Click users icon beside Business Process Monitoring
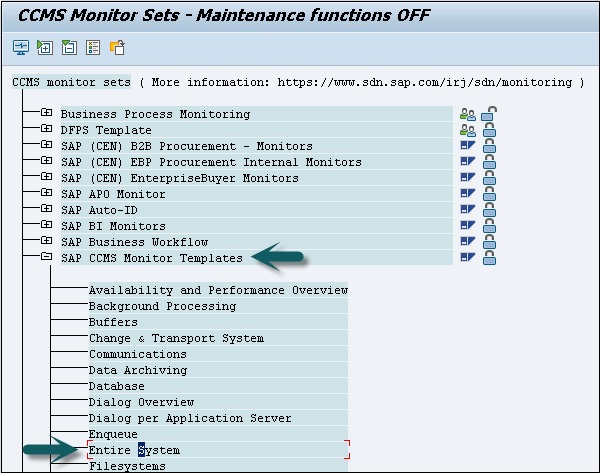The height and width of the screenshot is (473, 600). pos(467,114)
